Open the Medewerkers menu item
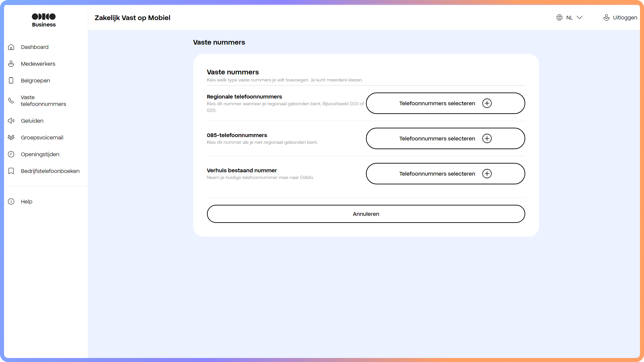Image resolution: width=644 pixels, height=362 pixels. [38, 64]
